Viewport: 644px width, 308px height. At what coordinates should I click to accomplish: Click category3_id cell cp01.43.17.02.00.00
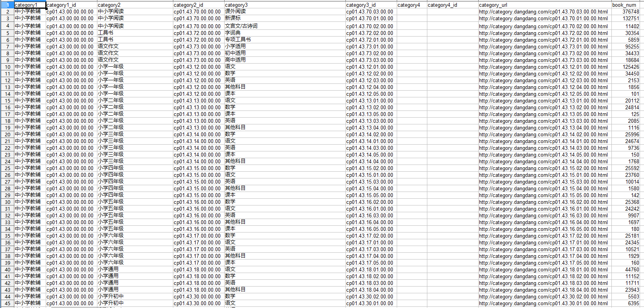point(371,236)
